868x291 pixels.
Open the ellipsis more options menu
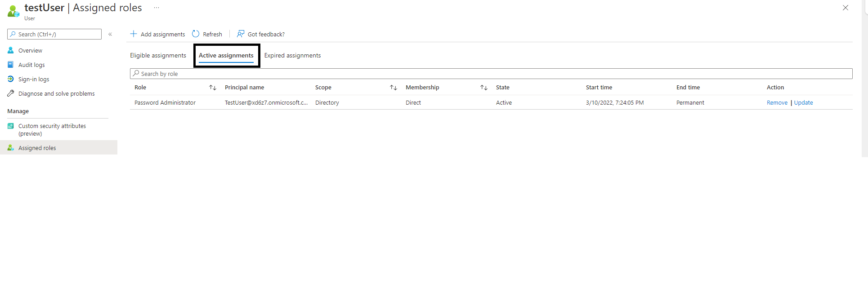pyautogui.click(x=157, y=8)
